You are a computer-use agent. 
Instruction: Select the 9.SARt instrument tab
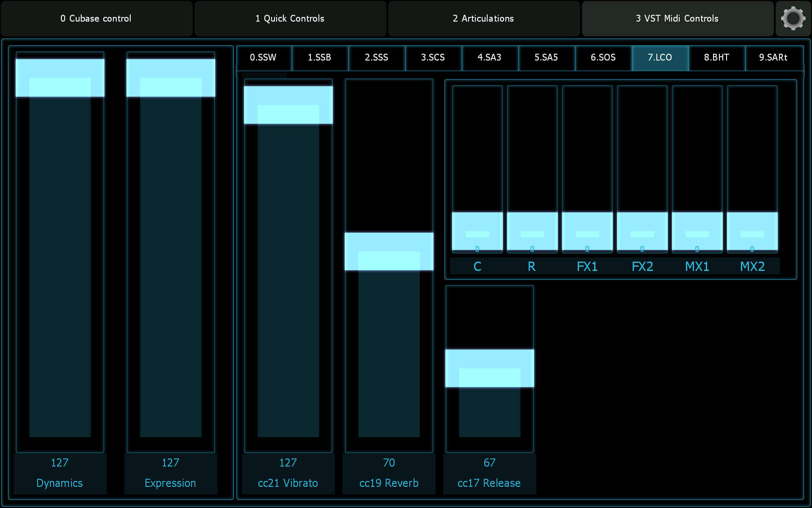tap(773, 58)
